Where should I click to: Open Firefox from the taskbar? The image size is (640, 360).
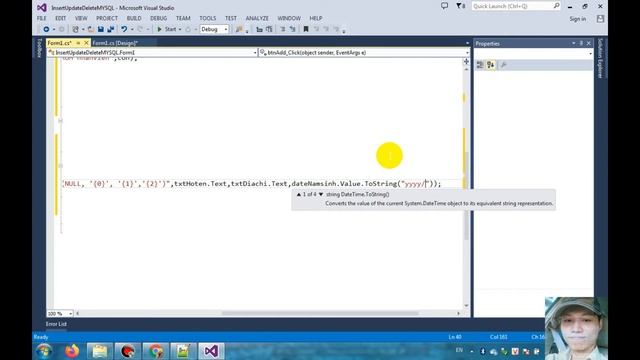click(72, 351)
